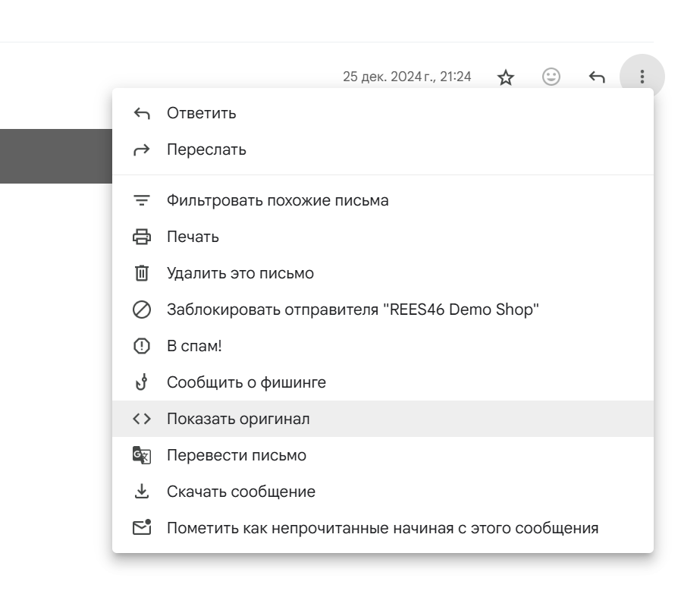This screenshot has width=681, height=616.
Task: Select Пометить как непрочитанные начиная с этого сообщения
Action: click(x=383, y=528)
